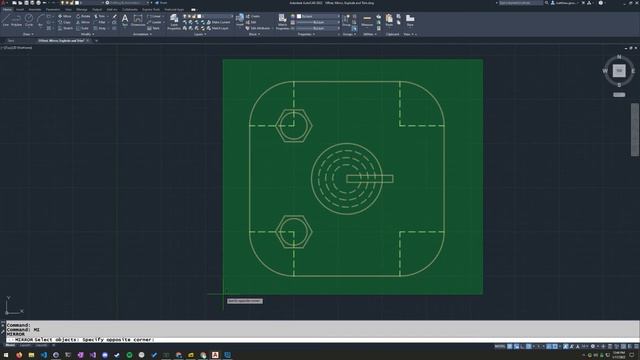The image size is (640, 360).
Task: Switch to the Express Tools ribbon tab
Action: [x=151, y=9]
